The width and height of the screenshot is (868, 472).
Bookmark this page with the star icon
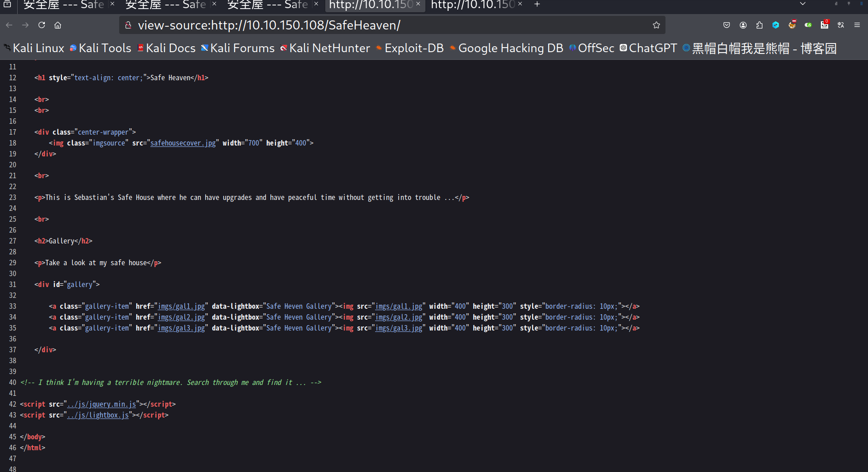(656, 25)
